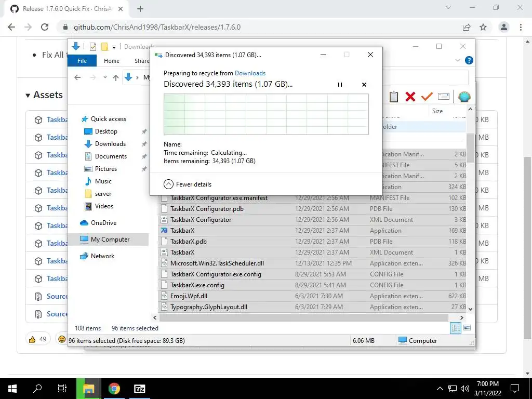Click the Explorer properties checkmark icon in title bar
The width and height of the screenshot is (532, 399).
coord(92,46)
